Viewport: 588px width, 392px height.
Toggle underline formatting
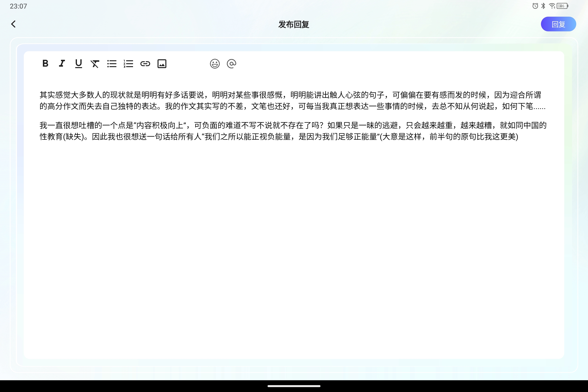point(78,63)
